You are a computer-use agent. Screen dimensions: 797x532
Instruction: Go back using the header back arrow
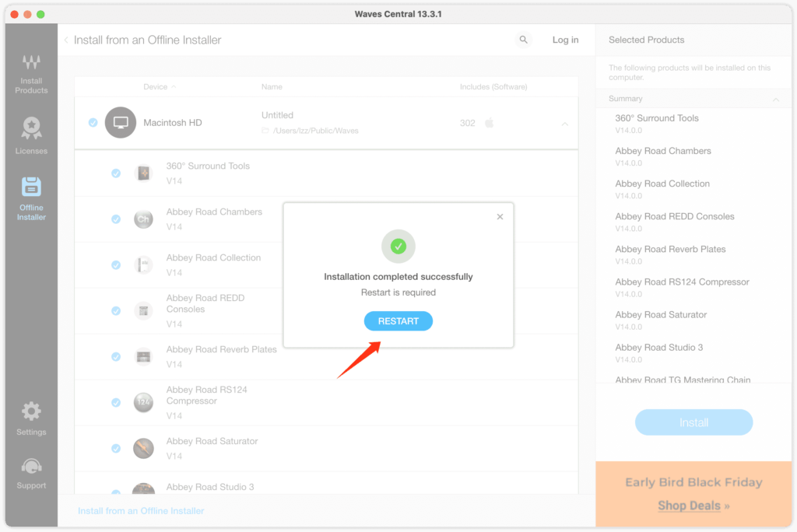click(66, 40)
